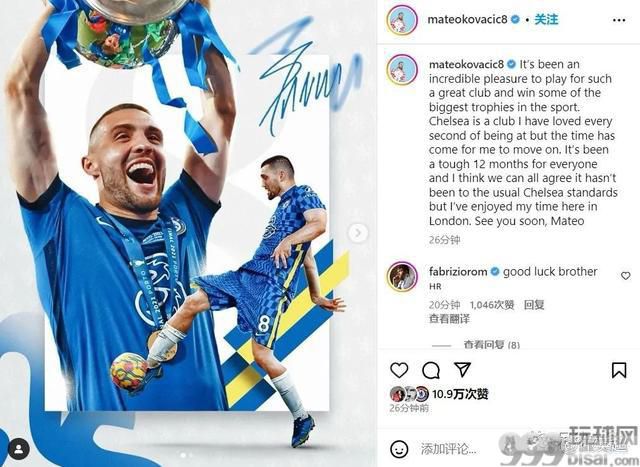Save post with bookmark icon
Viewport: 640px width, 467px height.
pos(619,370)
